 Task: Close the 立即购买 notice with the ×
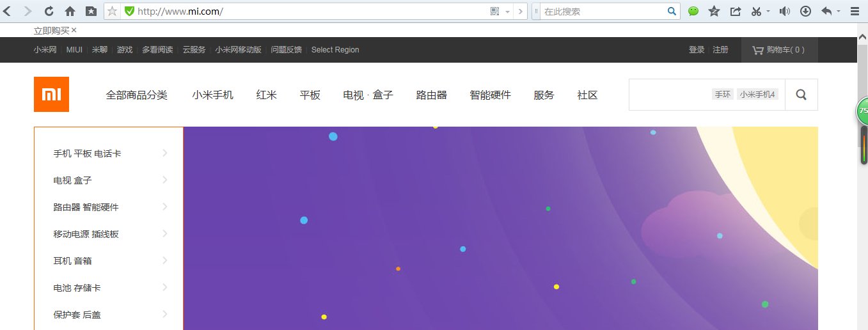click(x=74, y=30)
